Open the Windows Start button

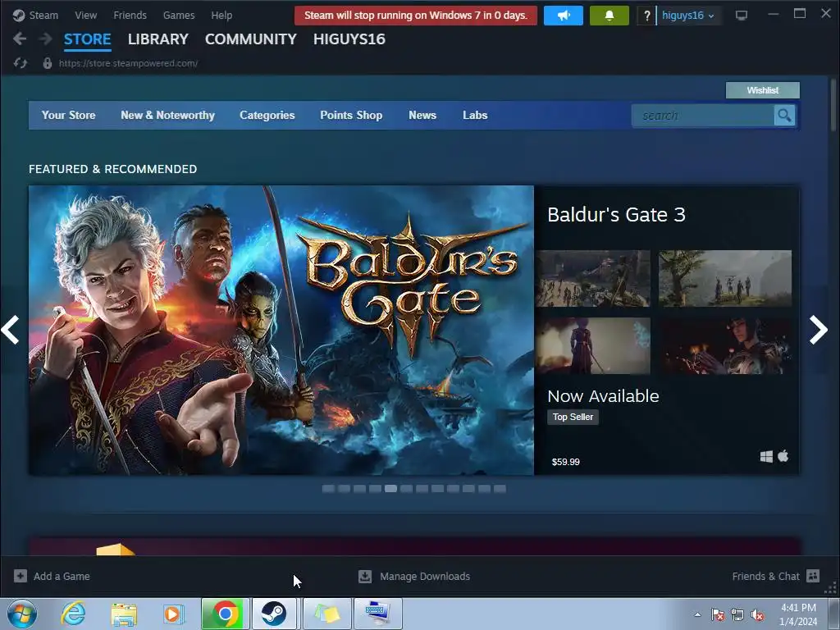(22, 614)
